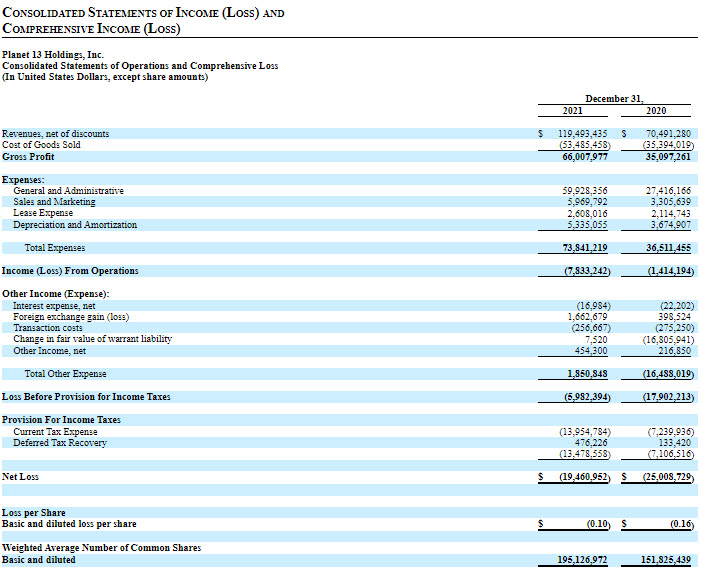Select the 'Loss Before Provision for Income Taxes' label
Screen dimensions: 701x578
[86, 397]
